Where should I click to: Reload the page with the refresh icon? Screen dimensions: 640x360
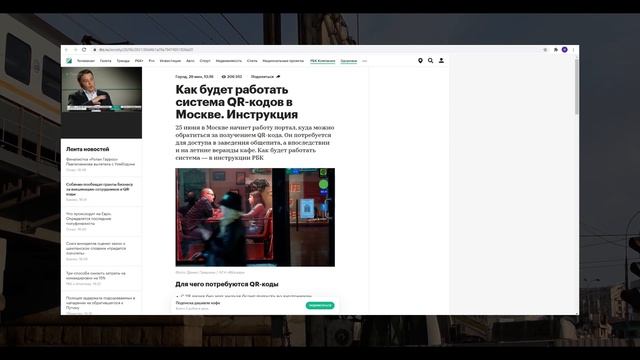84,50
